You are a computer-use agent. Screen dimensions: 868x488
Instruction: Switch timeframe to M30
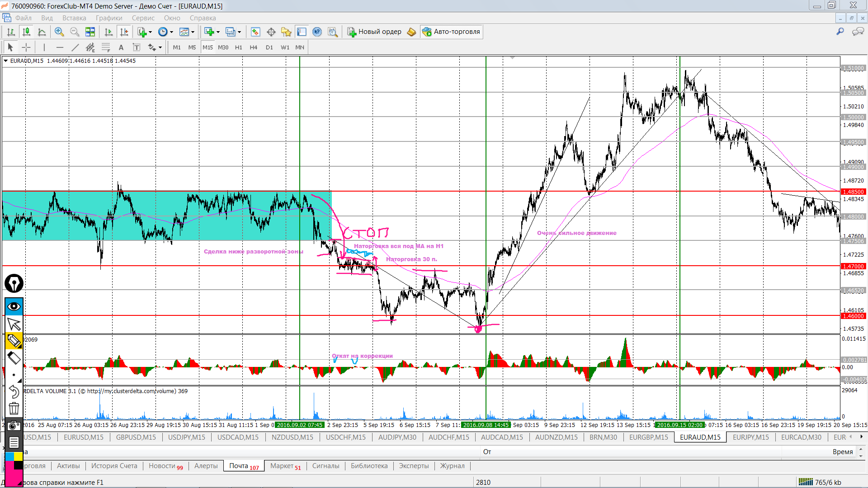[223, 47]
